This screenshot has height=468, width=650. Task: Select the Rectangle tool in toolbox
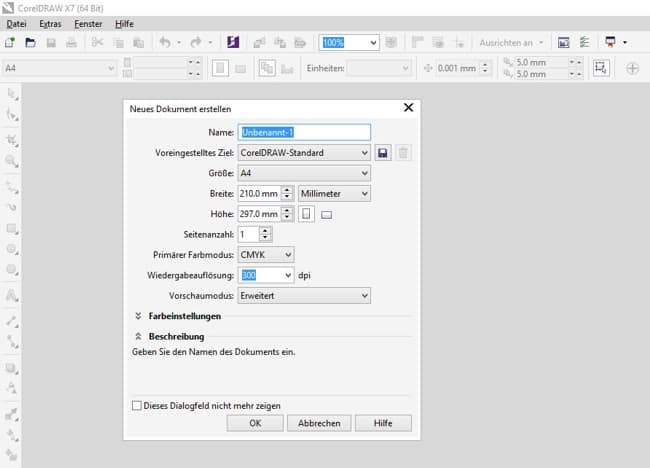(12, 229)
